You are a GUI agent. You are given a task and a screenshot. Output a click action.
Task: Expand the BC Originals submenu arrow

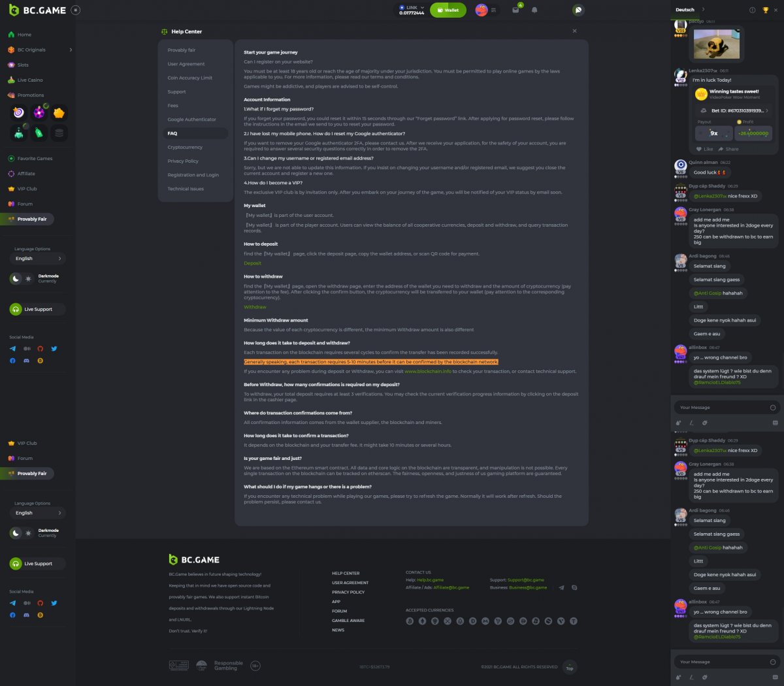point(71,50)
